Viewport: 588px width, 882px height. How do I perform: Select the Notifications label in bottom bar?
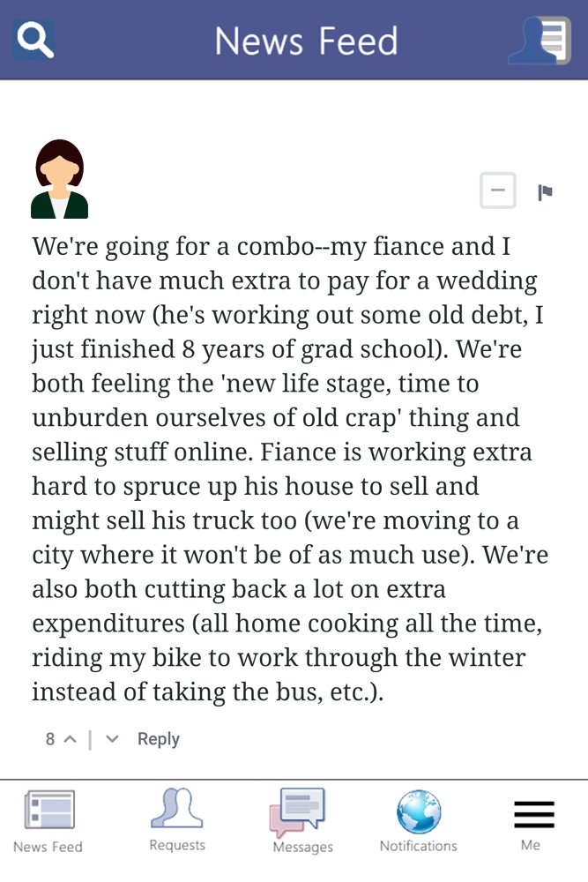point(418,846)
